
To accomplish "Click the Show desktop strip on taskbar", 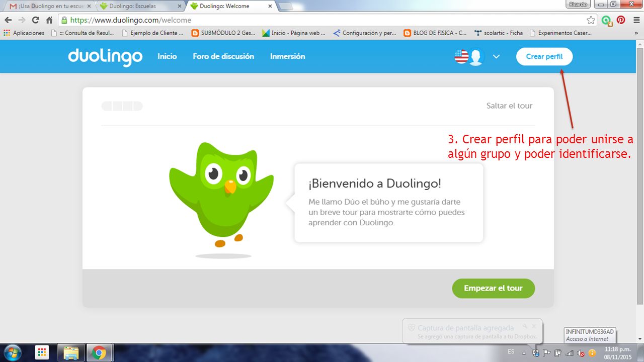I will click(x=641, y=353).
